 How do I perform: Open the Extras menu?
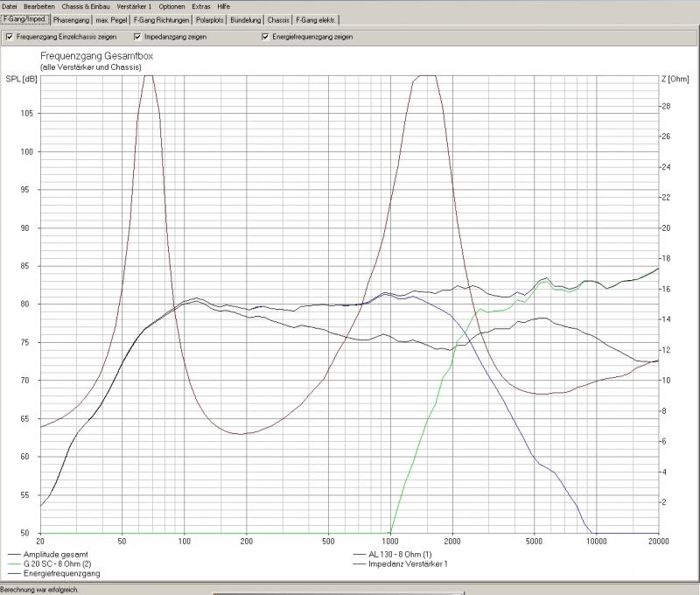pyautogui.click(x=201, y=6)
